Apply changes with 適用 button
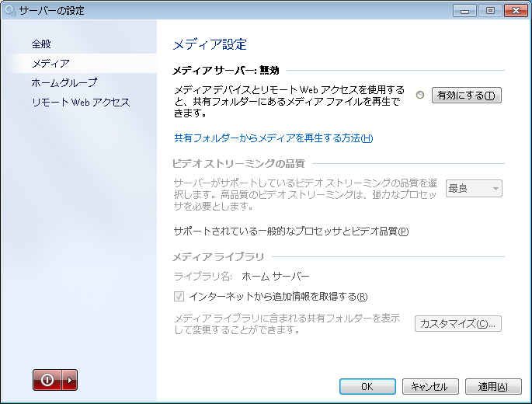 tap(493, 387)
